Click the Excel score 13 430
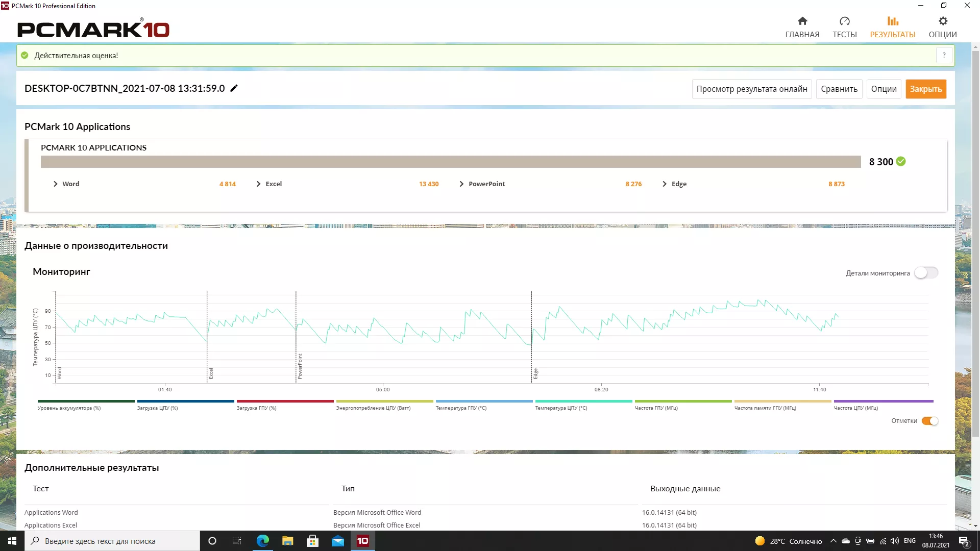 [x=429, y=184]
